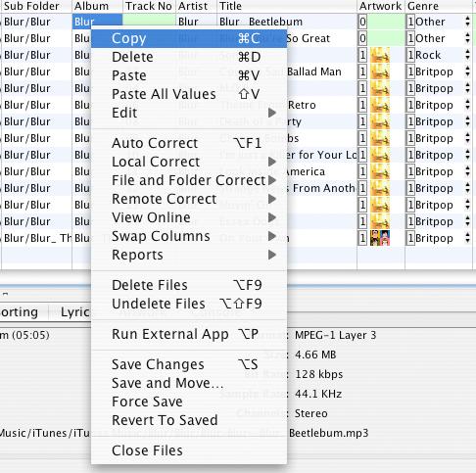
Task: Choose Paste from the context menu
Action: (x=189, y=75)
